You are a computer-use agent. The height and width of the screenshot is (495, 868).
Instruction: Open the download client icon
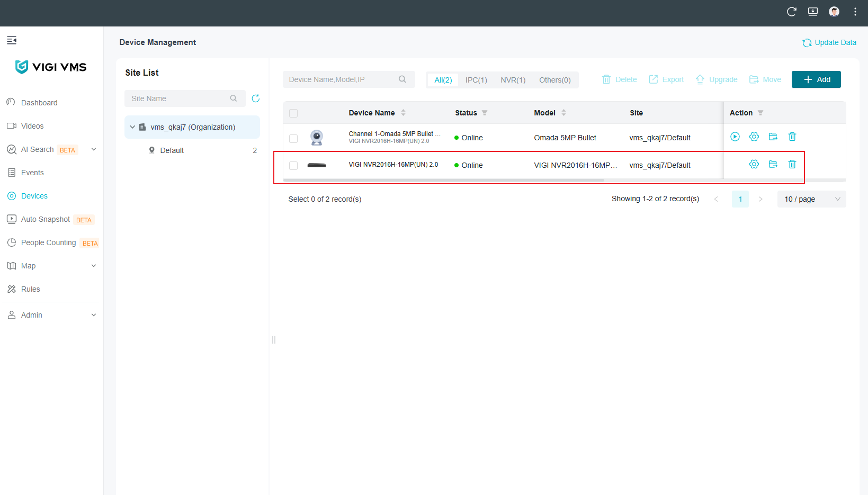tap(813, 12)
